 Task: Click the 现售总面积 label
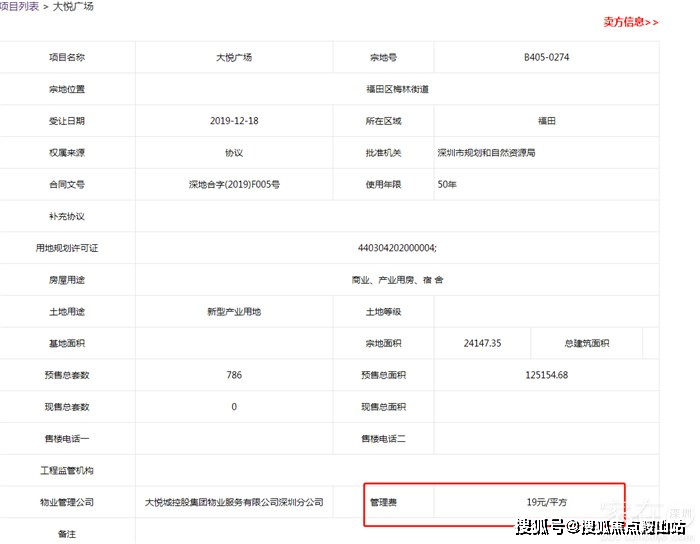tap(383, 407)
